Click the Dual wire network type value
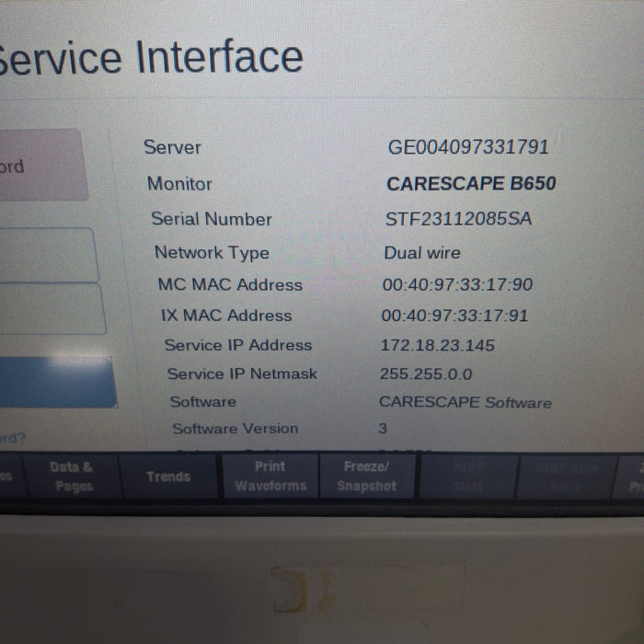Image resolution: width=644 pixels, height=644 pixels. (421, 253)
